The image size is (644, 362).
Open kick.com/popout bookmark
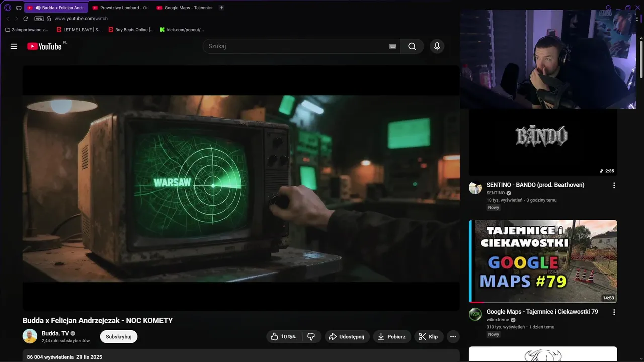point(182,30)
